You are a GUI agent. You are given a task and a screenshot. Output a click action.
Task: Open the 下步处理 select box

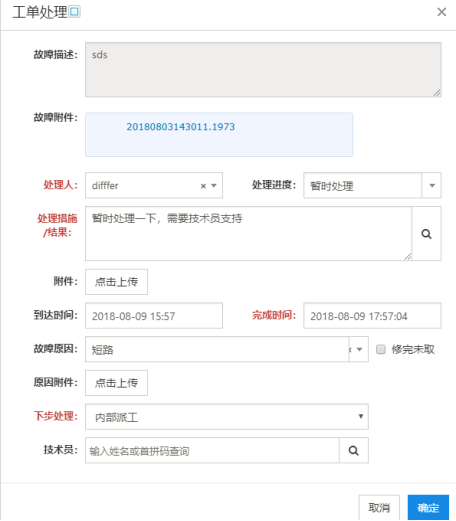pyautogui.click(x=227, y=417)
